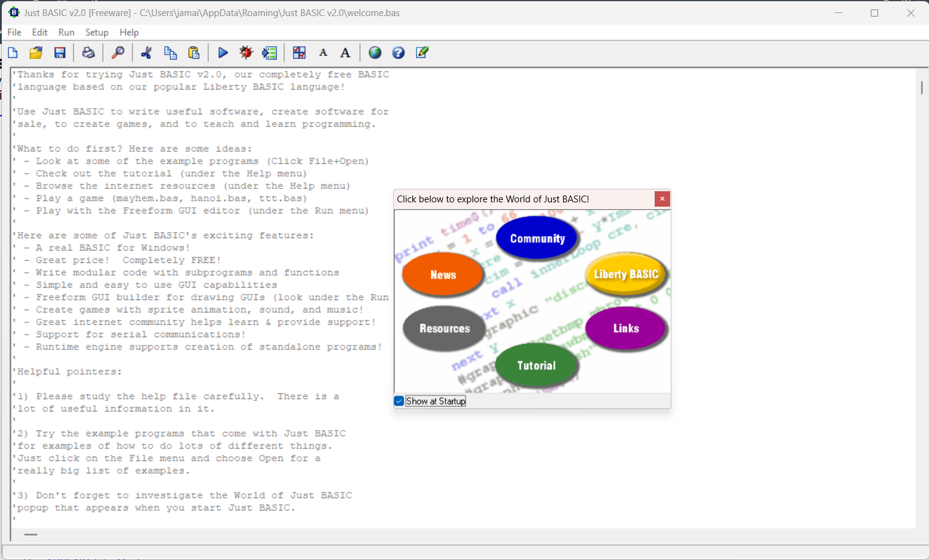Click the line mentioning mayhem.bas, hanoi.bas, ttt.bas
This screenshot has height=560, width=929.
point(160,199)
